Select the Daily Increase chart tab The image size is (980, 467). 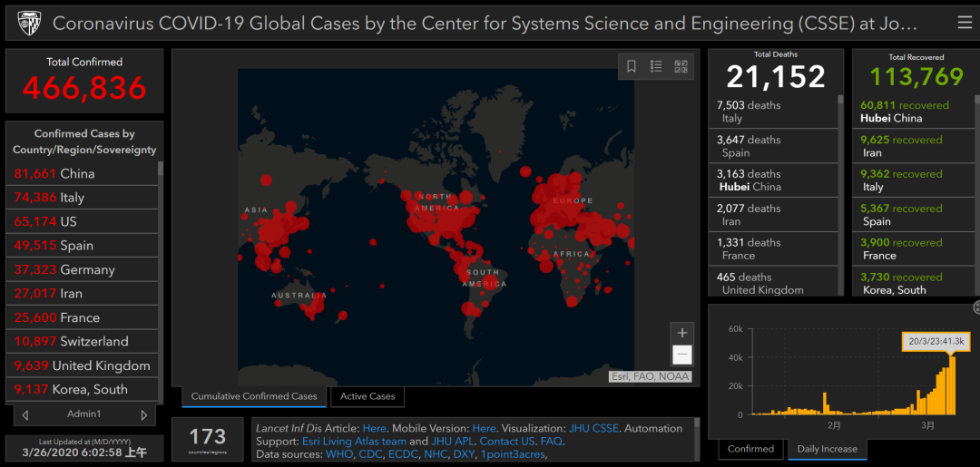[x=827, y=449]
